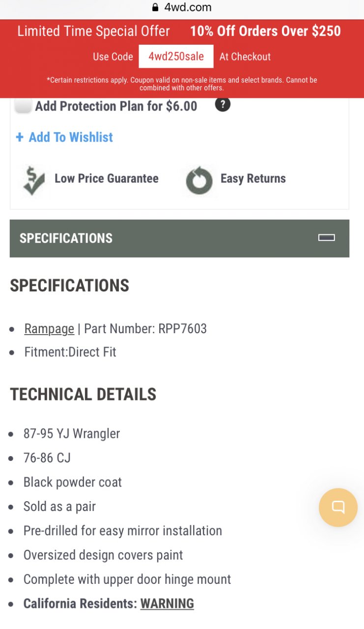The height and width of the screenshot is (629, 364).
Task: Open the California Residents WARNING link
Action: coord(167,603)
